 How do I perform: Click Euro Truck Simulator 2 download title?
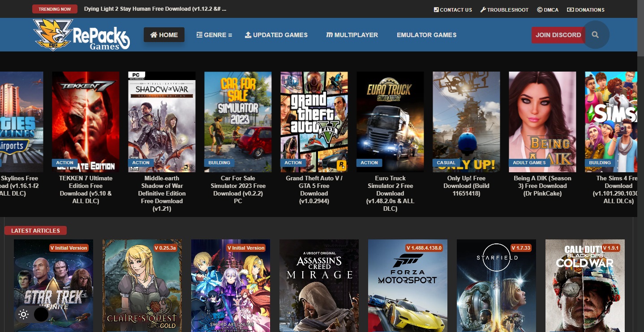click(x=390, y=193)
